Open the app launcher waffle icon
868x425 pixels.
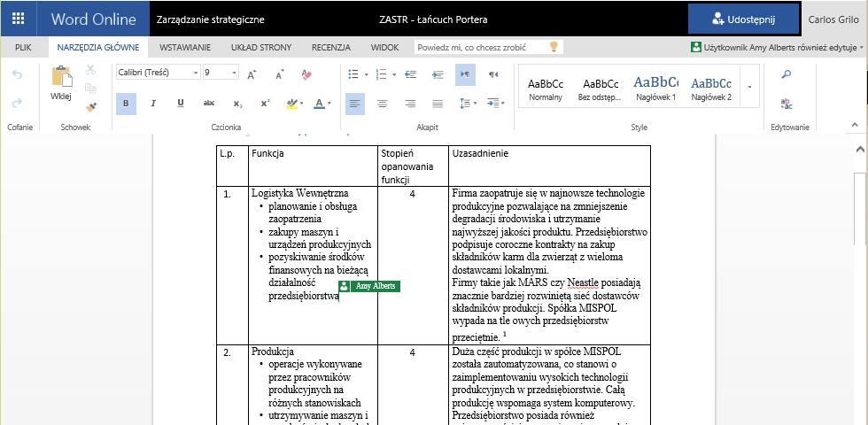point(19,19)
